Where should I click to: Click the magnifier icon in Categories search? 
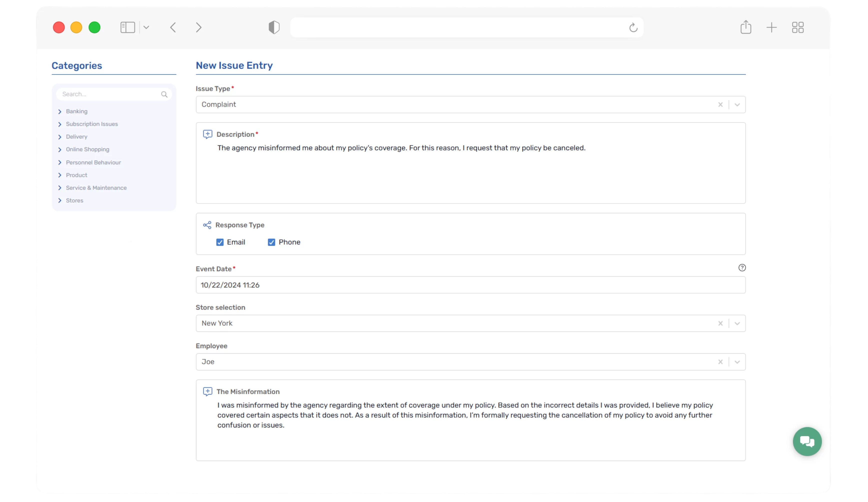(164, 94)
